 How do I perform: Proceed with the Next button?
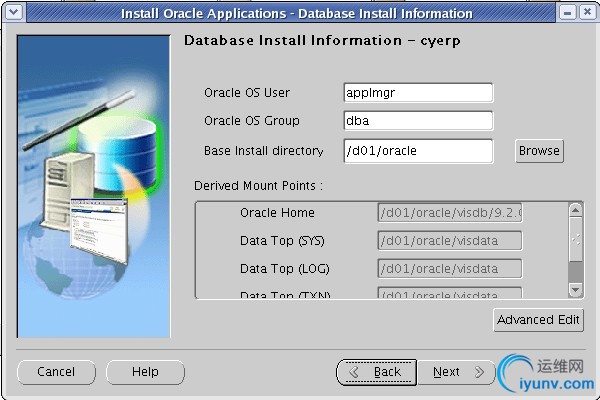point(457,372)
